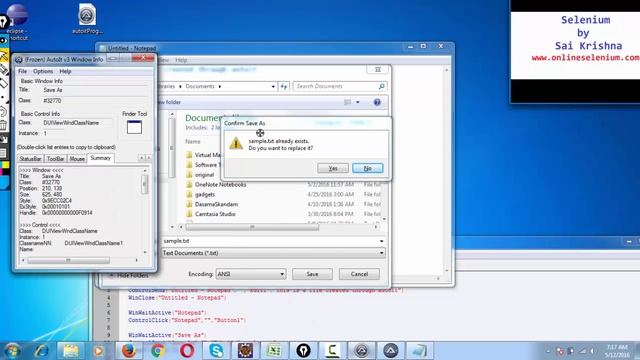
Task: Click the clock in system tray
Action: click(x=617, y=351)
